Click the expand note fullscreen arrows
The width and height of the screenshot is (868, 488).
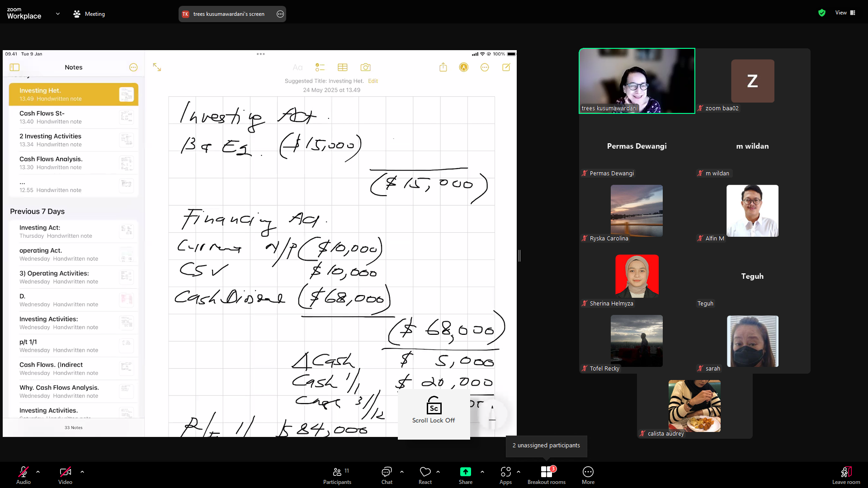coord(157,67)
